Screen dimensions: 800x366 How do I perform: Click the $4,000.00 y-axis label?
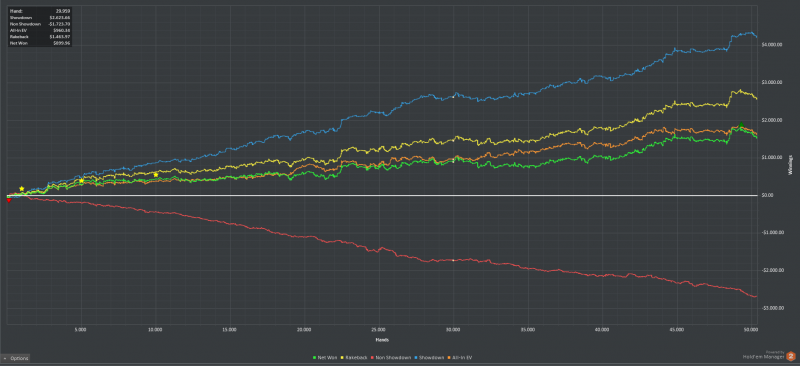(771, 45)
